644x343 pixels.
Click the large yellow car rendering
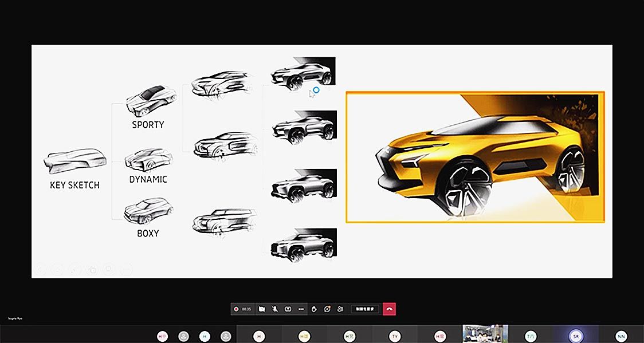tap(475, 157)
